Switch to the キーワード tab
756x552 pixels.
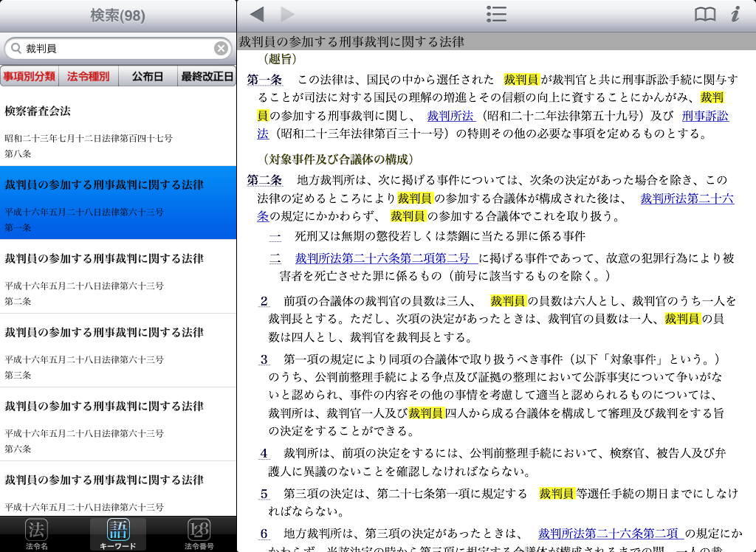(118, 534)
